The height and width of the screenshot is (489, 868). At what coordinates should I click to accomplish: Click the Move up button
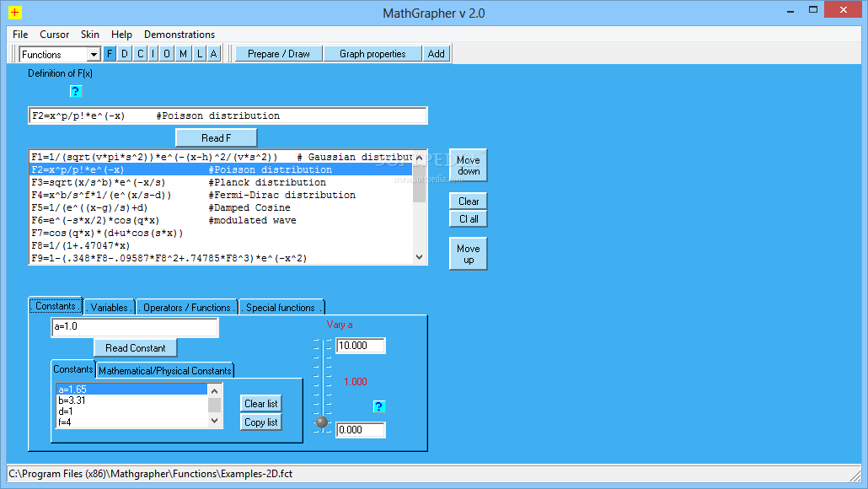click(469, 254)
